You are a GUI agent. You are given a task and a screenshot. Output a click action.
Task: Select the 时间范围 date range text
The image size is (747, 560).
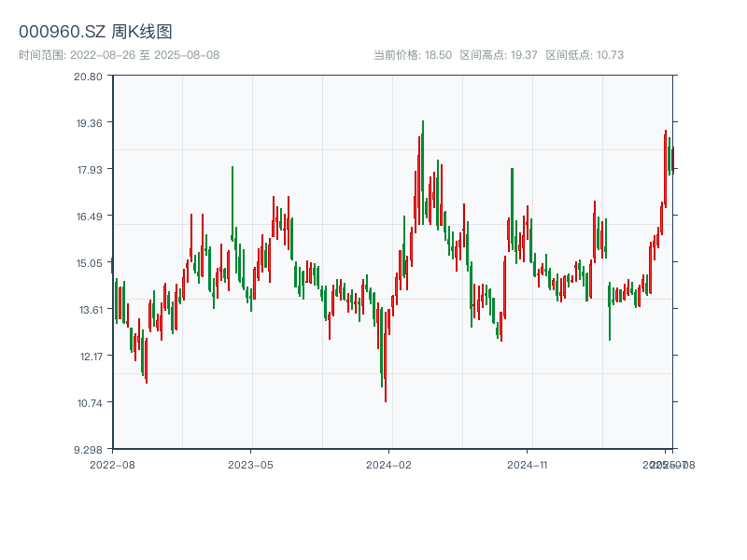[119, 55]
